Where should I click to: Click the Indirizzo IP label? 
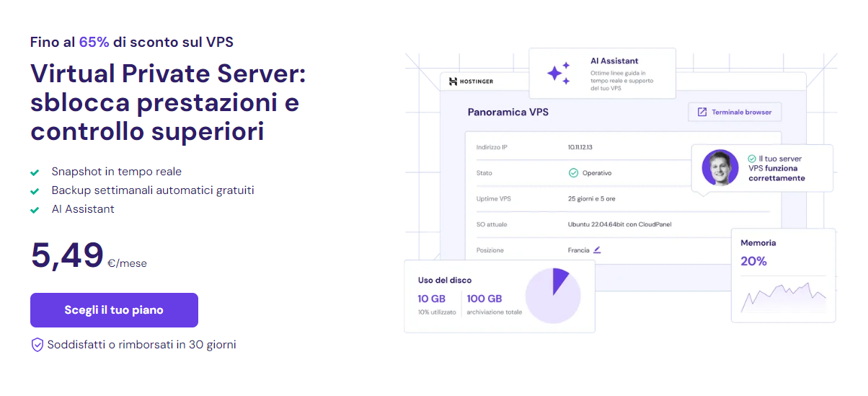pos(492,147)
